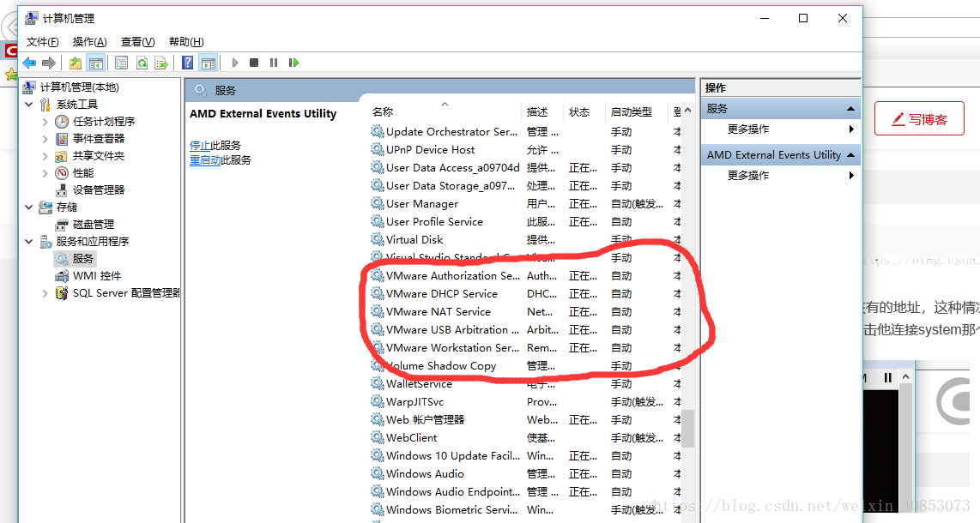Click the Up one level folder icon
The width and height of the screenshot is (980, 523).
point(76,63)
